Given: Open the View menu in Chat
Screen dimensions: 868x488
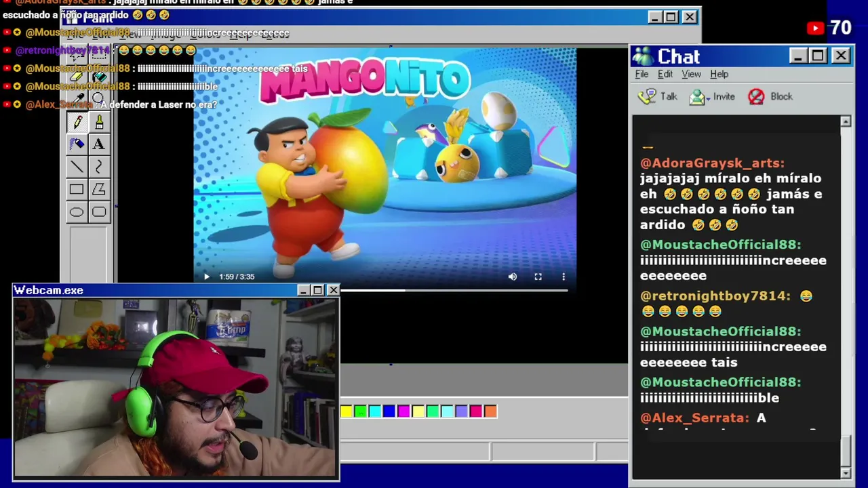Looking at the screenshot, I should click(x=691, y=74).
